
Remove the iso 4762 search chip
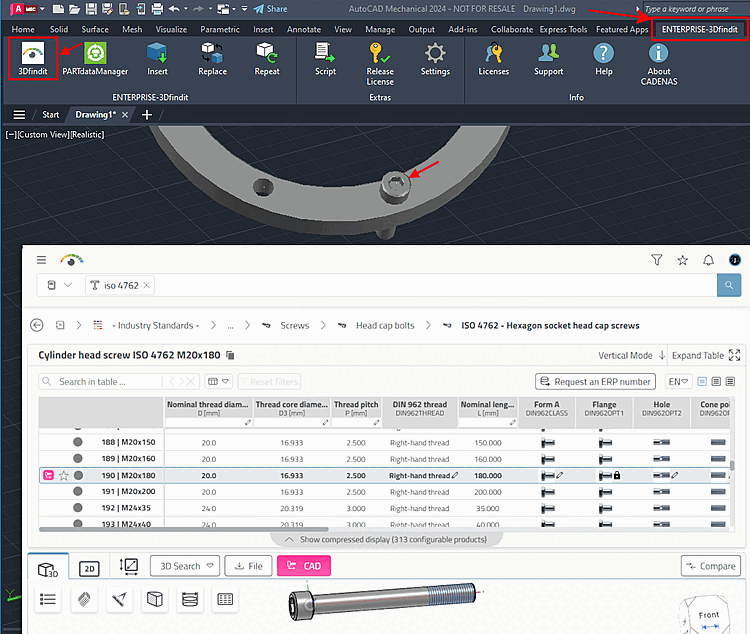point(147,285)
